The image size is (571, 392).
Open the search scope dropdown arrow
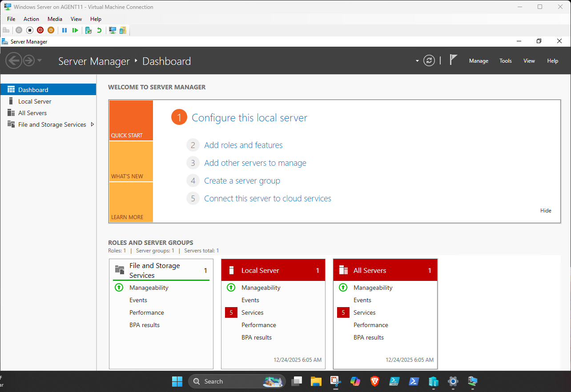pos(417,60)
